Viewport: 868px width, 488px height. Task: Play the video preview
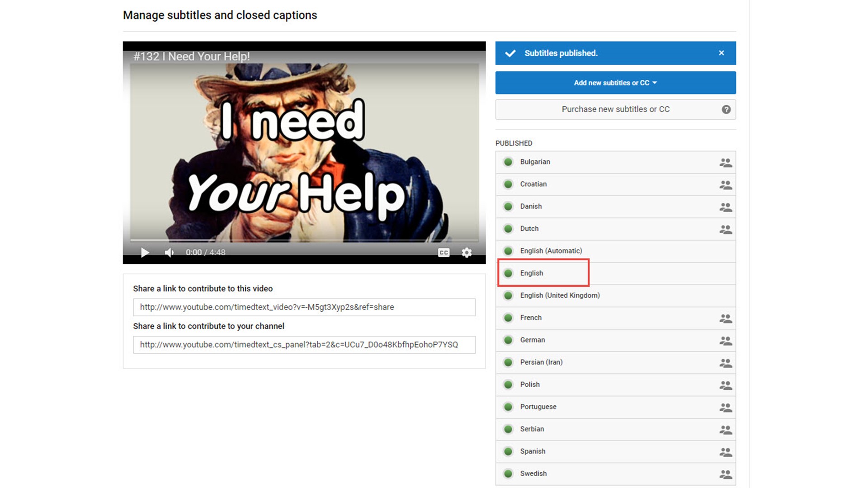145,253
